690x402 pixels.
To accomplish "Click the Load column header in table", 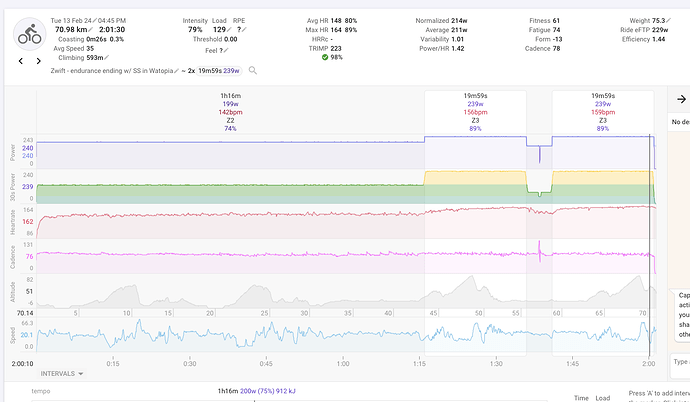I will click(x=603, y=398).
